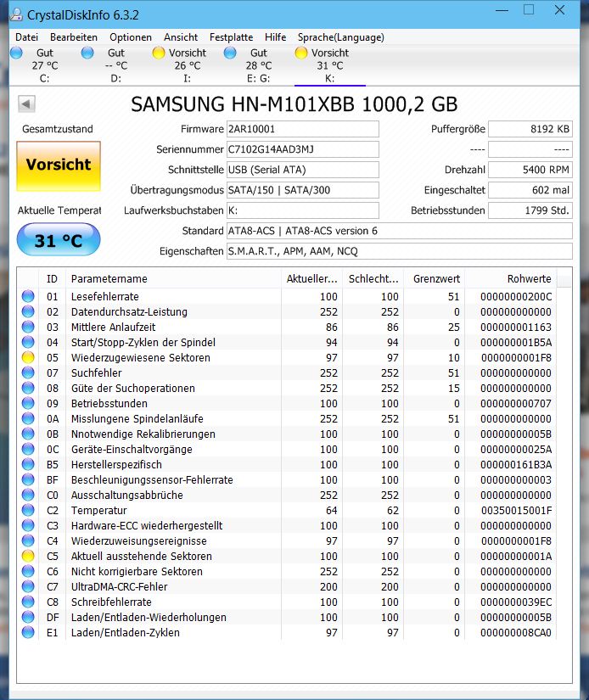
Task: Click the status dot for Herstellerspezifisch row
Action: [28, 464]
